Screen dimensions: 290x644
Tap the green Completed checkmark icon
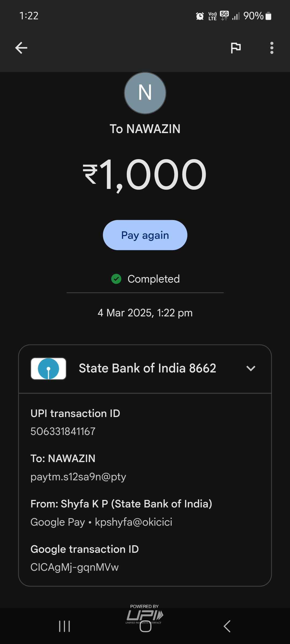[116, 279]
